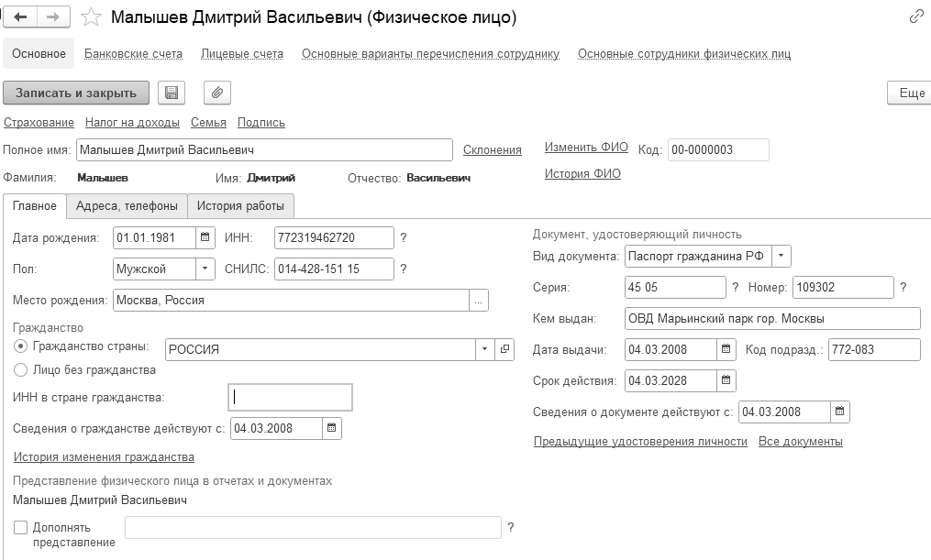Image resolution: width=931 pixels, height=560 pixels.
Task: Enable "Дополнять представление" checkbox
Action: [21, 528]
